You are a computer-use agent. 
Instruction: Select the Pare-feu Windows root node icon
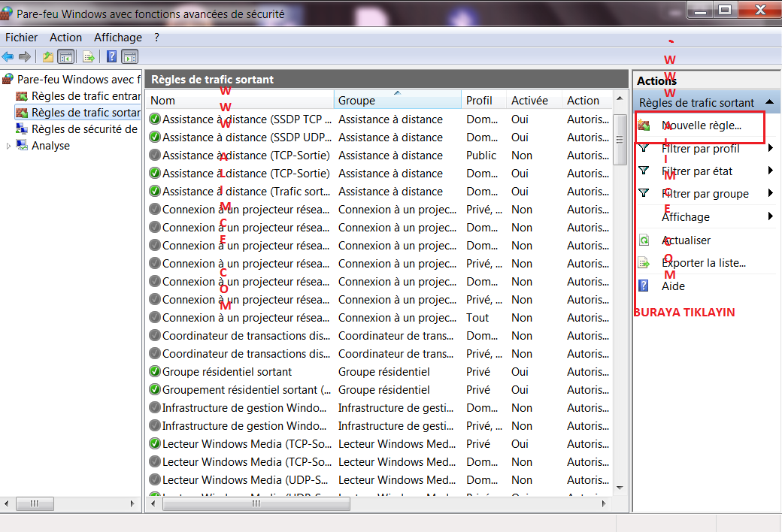click(x=8, y=79)
